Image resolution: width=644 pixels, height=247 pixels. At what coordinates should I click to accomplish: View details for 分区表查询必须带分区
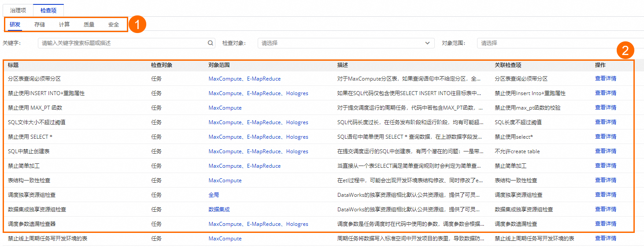[x=606, y=78]
